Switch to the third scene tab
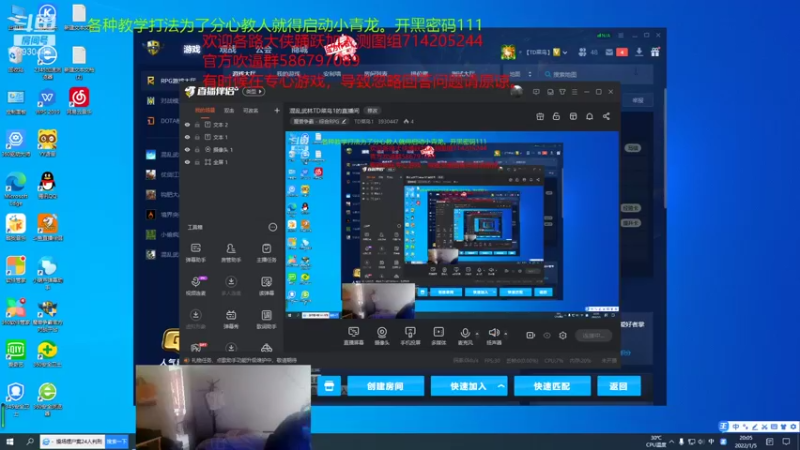Viewport: 800px width, 450px height. [x=251, y=110]
